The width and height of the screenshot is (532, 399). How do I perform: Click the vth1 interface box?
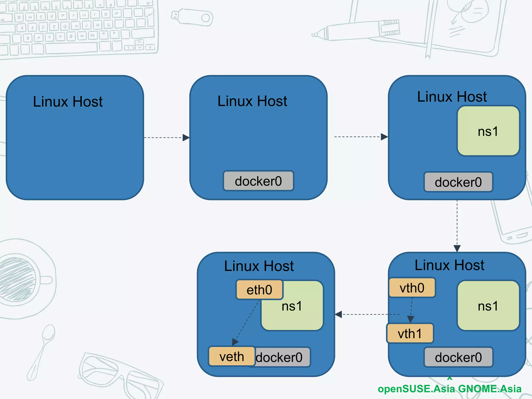click(x=410, y=333)
